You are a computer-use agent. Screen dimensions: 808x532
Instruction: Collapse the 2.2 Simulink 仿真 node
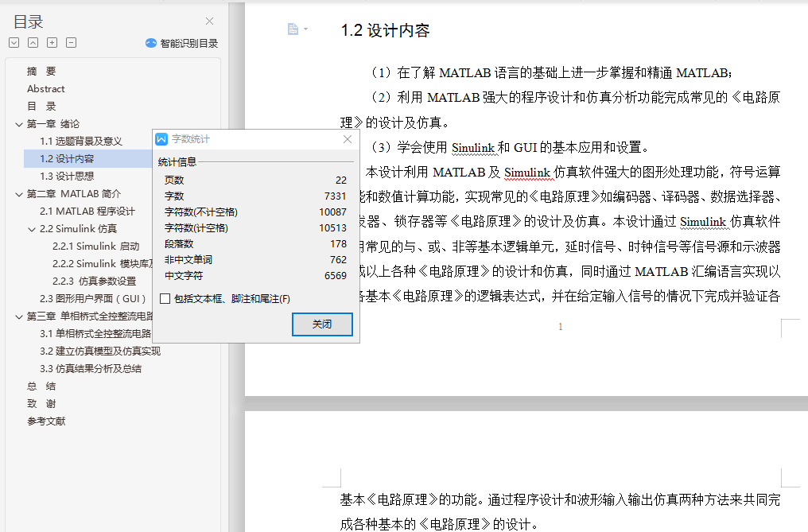coord(32,229)
